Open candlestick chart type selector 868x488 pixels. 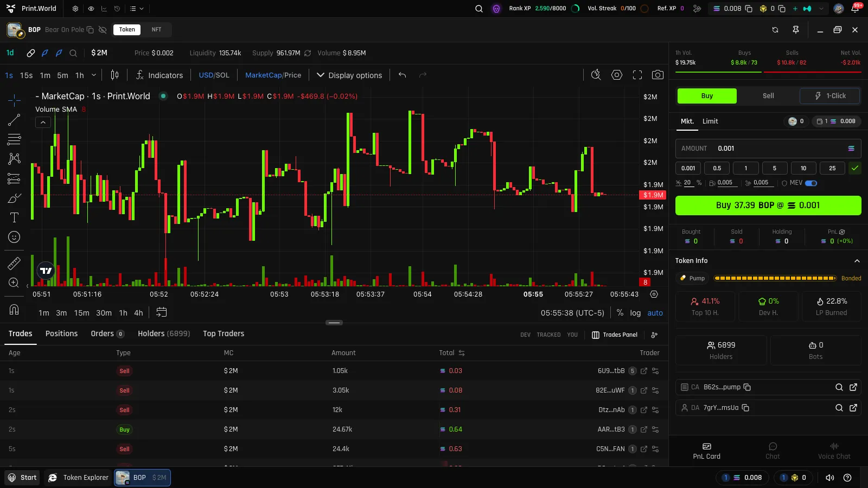coord(114,75)
